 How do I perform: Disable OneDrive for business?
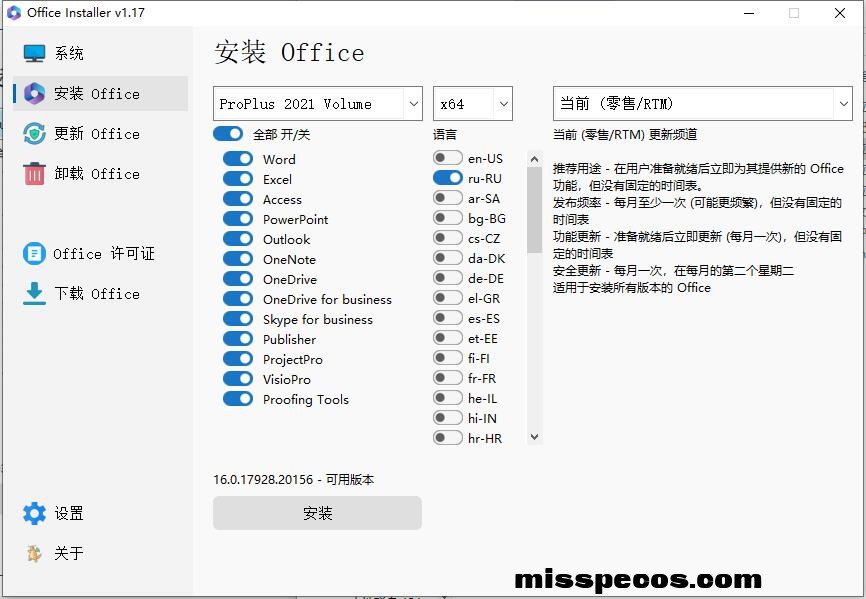pyautogui.click(x=238, y=298)
